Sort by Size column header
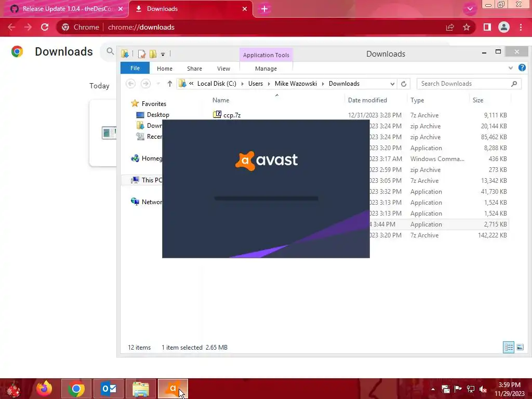This screenshot has width=532, height=399. [478, 100]
